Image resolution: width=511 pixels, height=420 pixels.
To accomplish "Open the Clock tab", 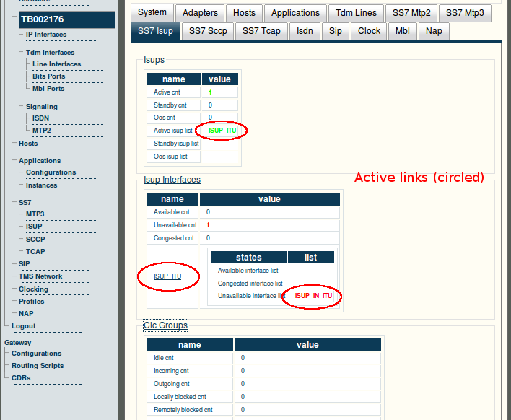I will click(x=369, y=31).
